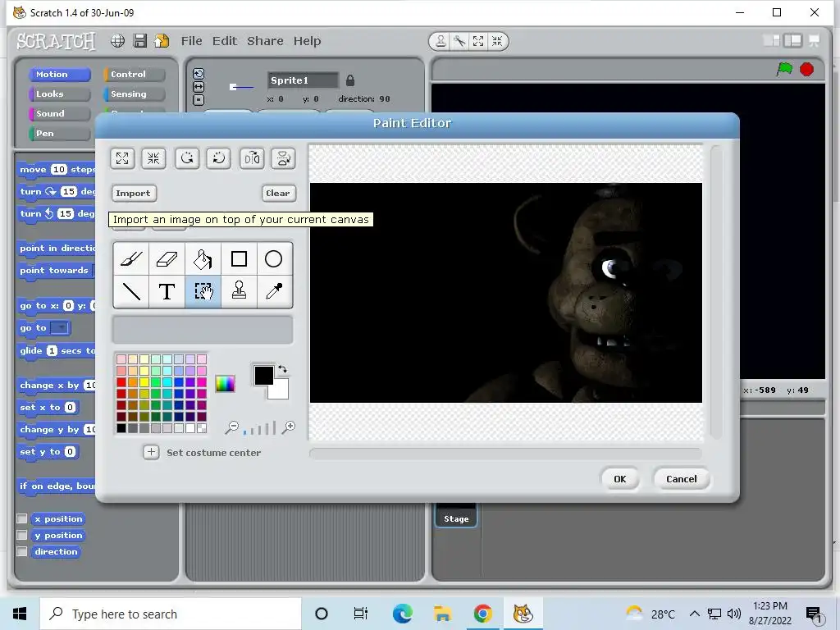Click the Shrink image button
This screenshot has height=630, width=840.
coord(153,158)
